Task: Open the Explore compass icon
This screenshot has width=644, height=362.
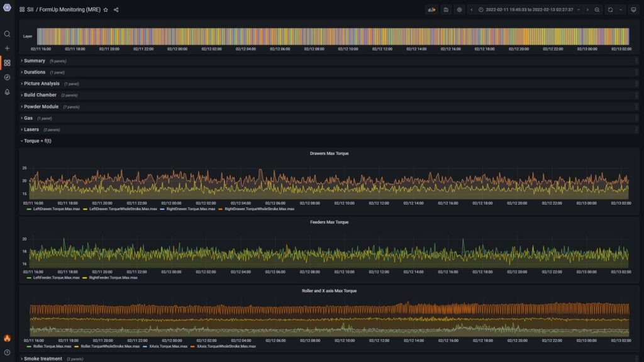Action: (x=7, y=77)
